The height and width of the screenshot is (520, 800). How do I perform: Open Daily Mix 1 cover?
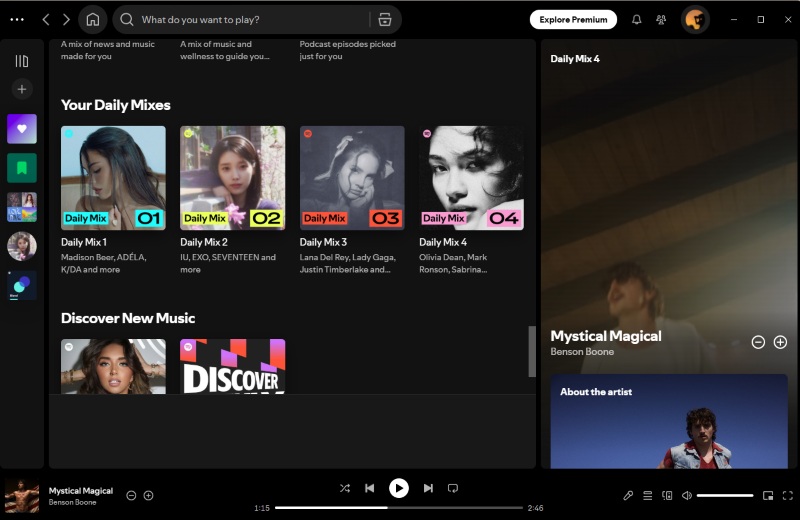(113, 178)
